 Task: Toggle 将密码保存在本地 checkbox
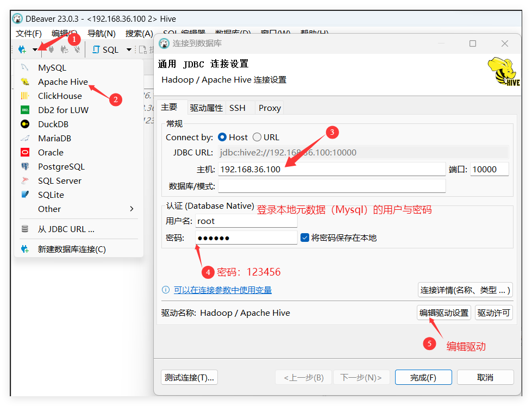pyautogui.click(x=305, y=238)
